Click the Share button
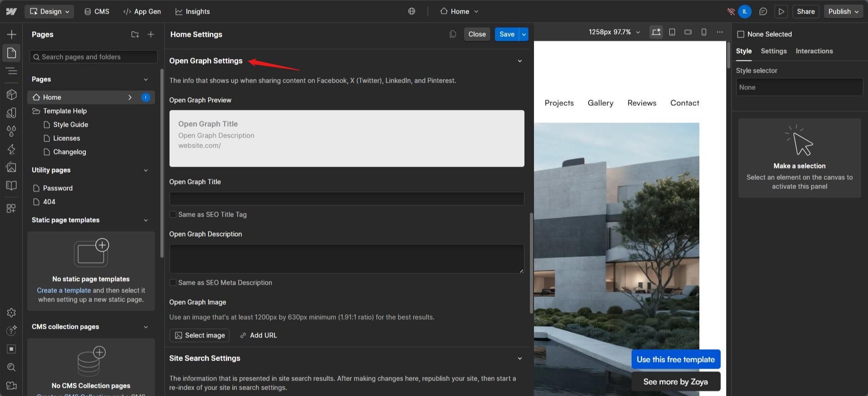Image resolution: width=868 pixels, height=396 pixels. coord(806,11)
